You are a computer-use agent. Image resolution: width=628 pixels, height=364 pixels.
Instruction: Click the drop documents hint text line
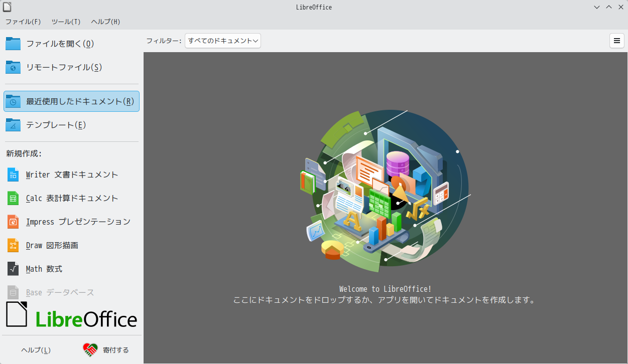pyautogui.click(x=385, y=300)
